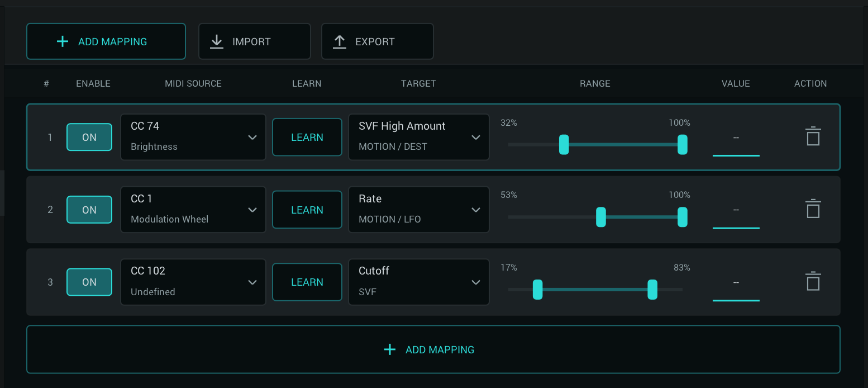Toggle the ON switch for mapping 1

tap(89, 137)
